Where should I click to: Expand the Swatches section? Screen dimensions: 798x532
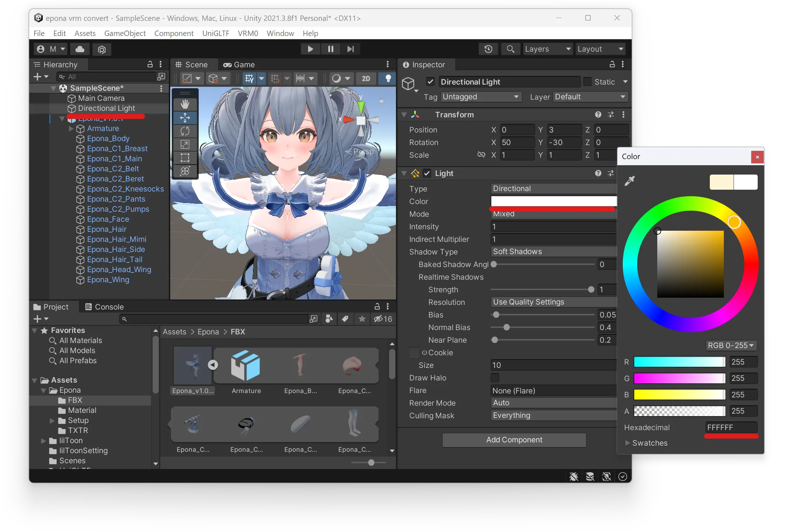click(x=627, y=443)
